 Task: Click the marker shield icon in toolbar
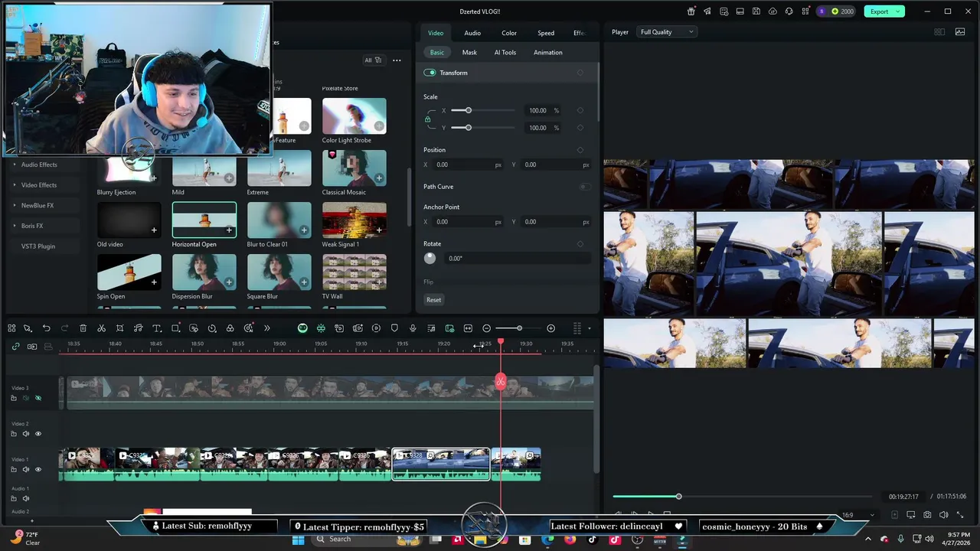(394, 328)
